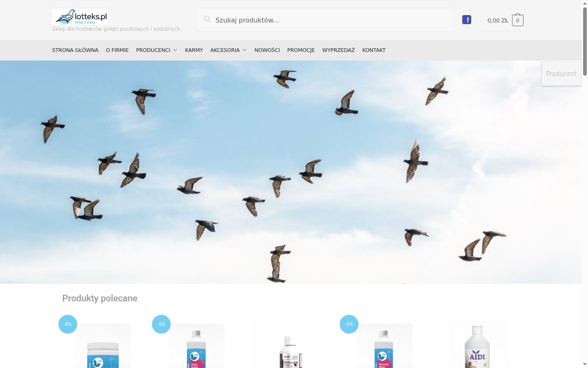Focus the Szukaj produktów search field
The width and height of the screenshot is (588, 368).
coord(325,20)
